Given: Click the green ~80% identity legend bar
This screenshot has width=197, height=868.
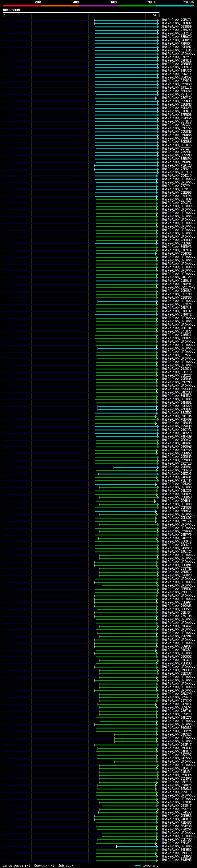Looking at the screenshot, I should [137, 6].
